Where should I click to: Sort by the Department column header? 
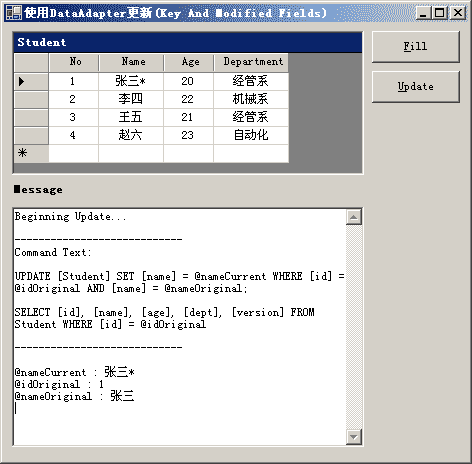point(251,62)
